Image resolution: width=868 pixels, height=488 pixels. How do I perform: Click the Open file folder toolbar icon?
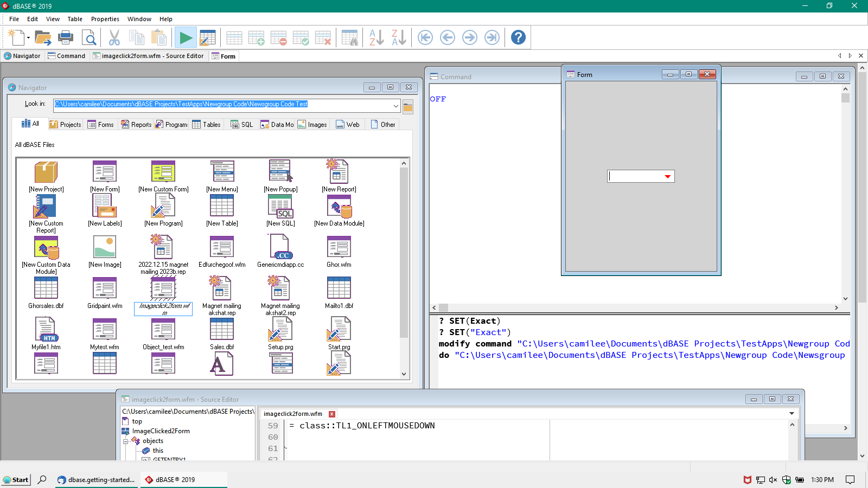click(x=43, y=37)
